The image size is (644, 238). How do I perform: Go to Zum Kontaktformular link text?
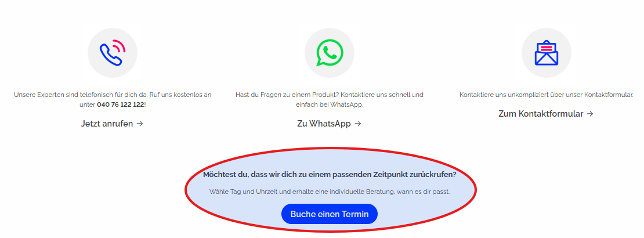coord(541,114)
